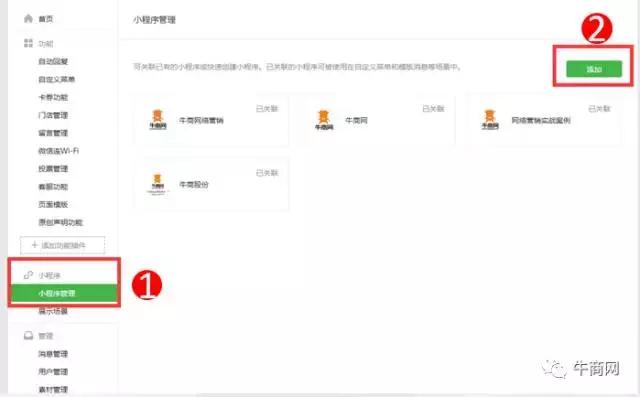
Task: Open the 牛商股份 mini program card
Action: [x=211, y=184]
